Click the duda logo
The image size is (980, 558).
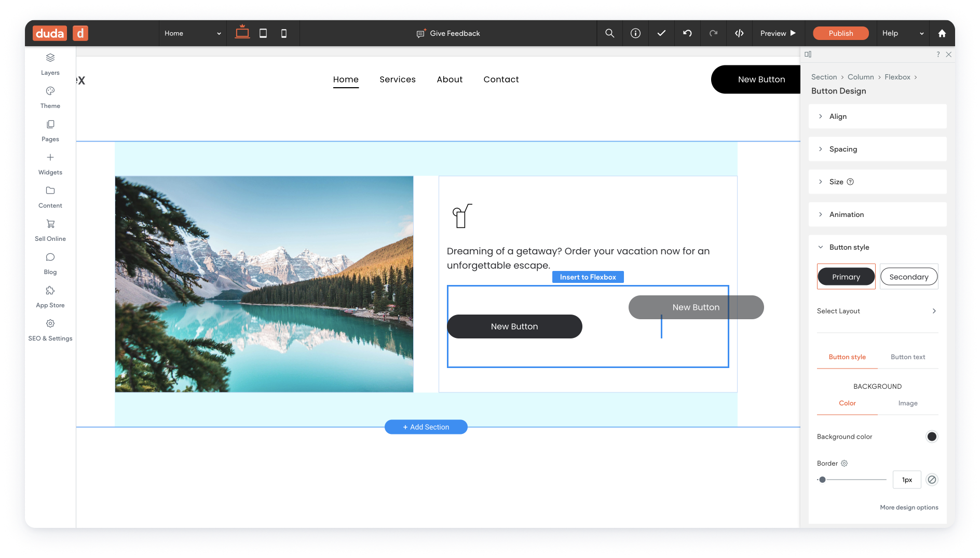[50, 33]
